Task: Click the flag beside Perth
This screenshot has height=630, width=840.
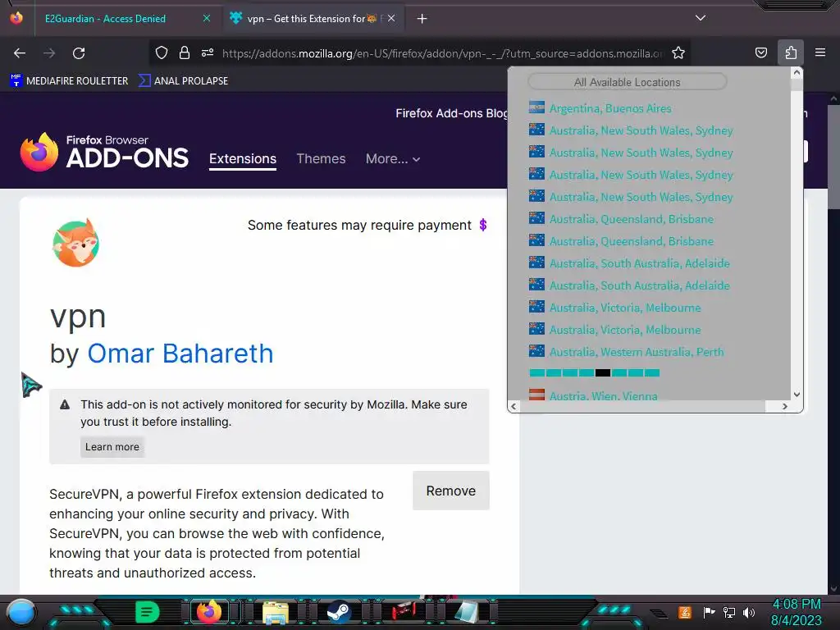Action: (536, 351)
